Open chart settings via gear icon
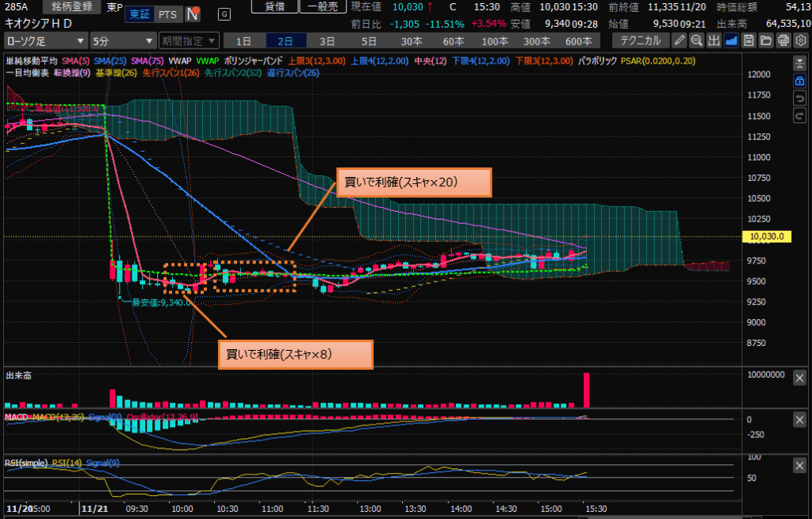The width and height of the screenshot is (812, 519). [x=800, y=40]
